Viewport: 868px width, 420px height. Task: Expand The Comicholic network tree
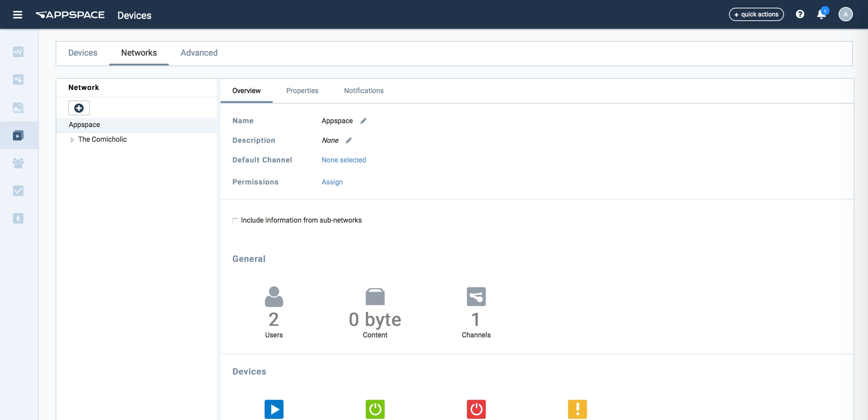[72, 140]
